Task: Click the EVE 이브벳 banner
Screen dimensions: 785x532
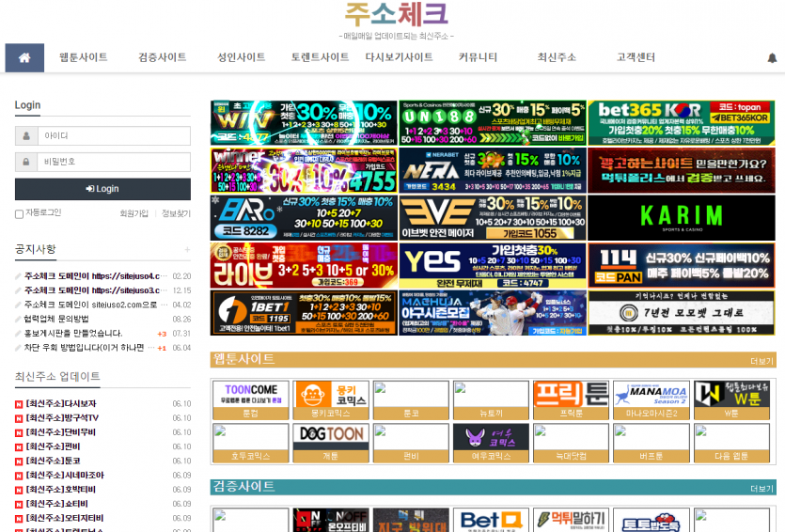Action: pos(493,218)
